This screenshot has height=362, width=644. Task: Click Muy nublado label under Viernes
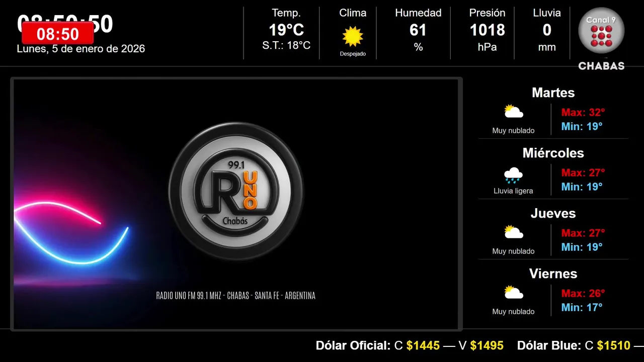coord(513,312)
